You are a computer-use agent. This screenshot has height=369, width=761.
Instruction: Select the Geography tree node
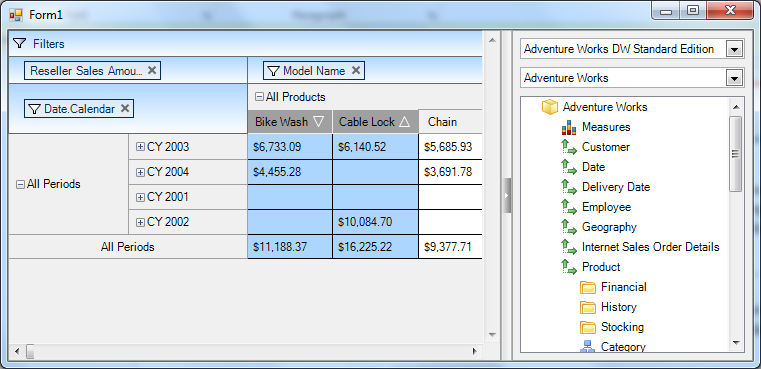[x=609, y=227]
